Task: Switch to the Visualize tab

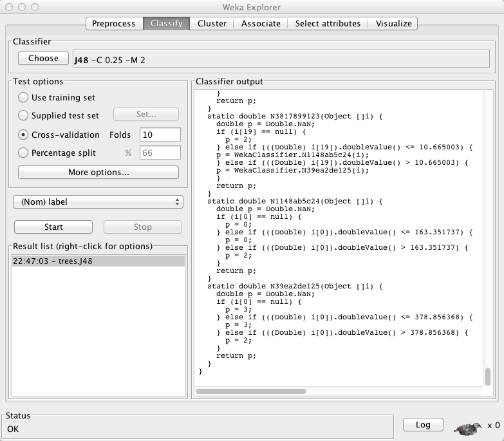Action: click(393, 24)
